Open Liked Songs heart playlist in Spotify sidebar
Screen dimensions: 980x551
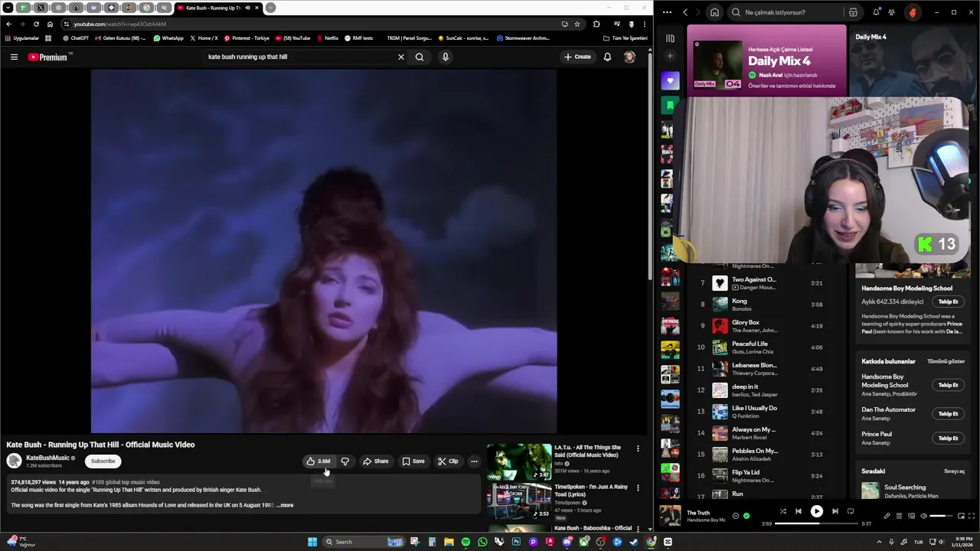[670, 80]
